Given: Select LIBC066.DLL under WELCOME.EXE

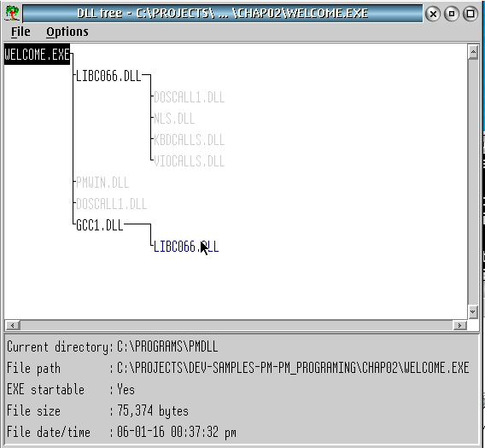Looking at the screenshot, I should 108,76.
